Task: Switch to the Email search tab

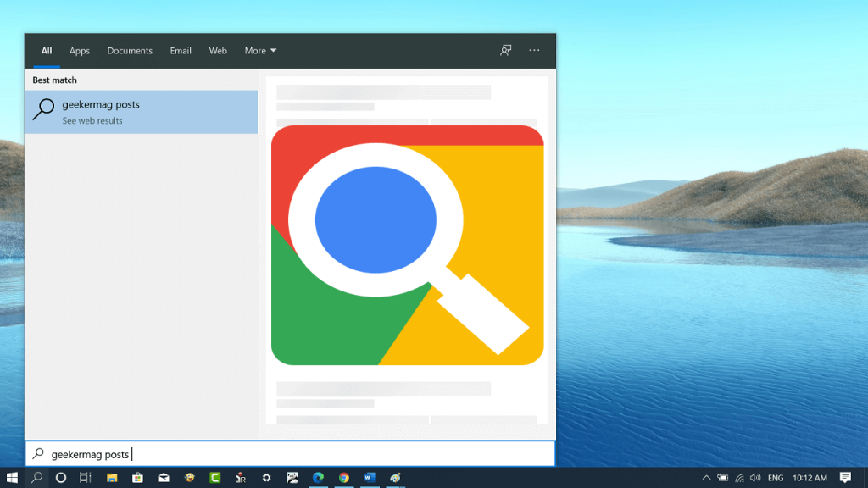Action: [181, 50]
